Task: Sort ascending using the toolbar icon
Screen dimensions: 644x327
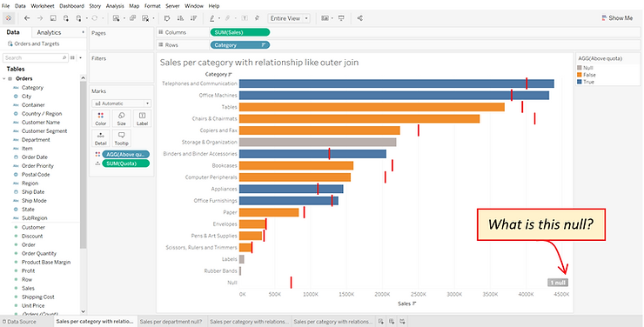Action: point(180,18)
